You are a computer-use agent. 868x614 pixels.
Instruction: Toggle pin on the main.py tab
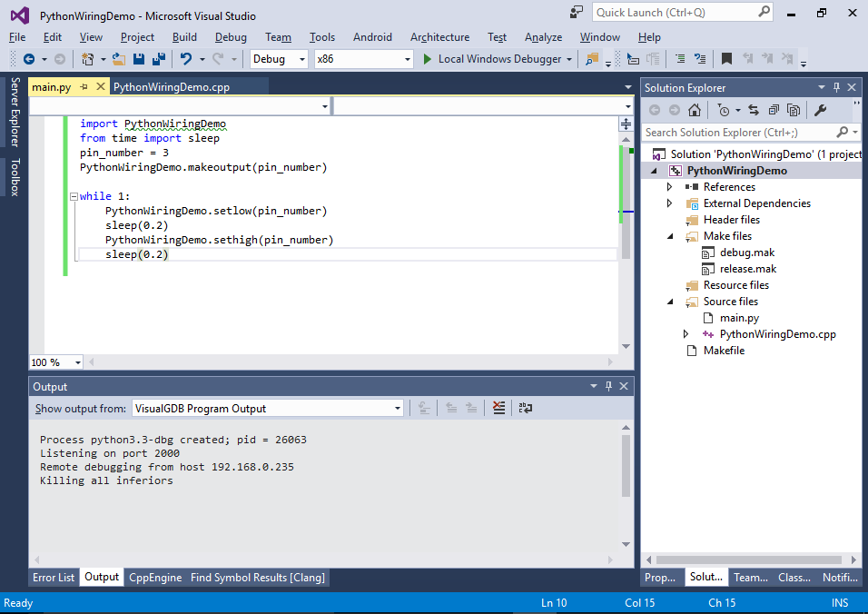tap(83, 87)
